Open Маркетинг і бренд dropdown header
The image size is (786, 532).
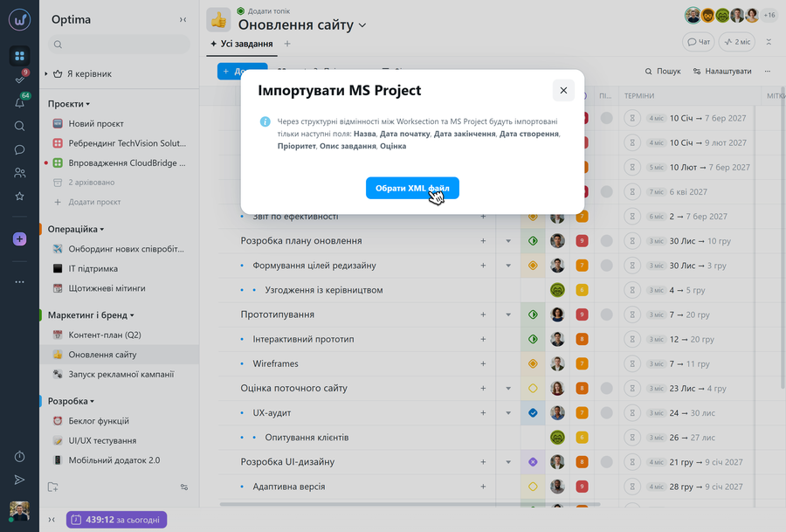point(91,314)
